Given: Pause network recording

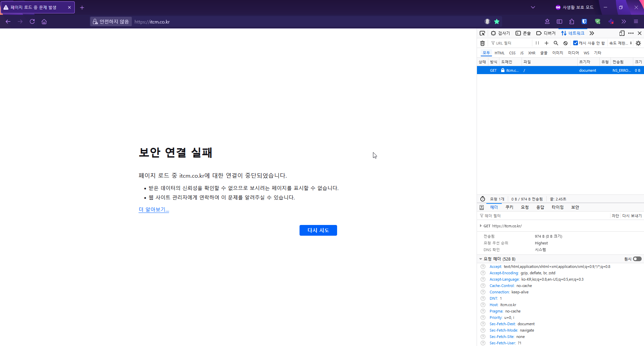Looking at the screenshot, I should pos(537,43).
